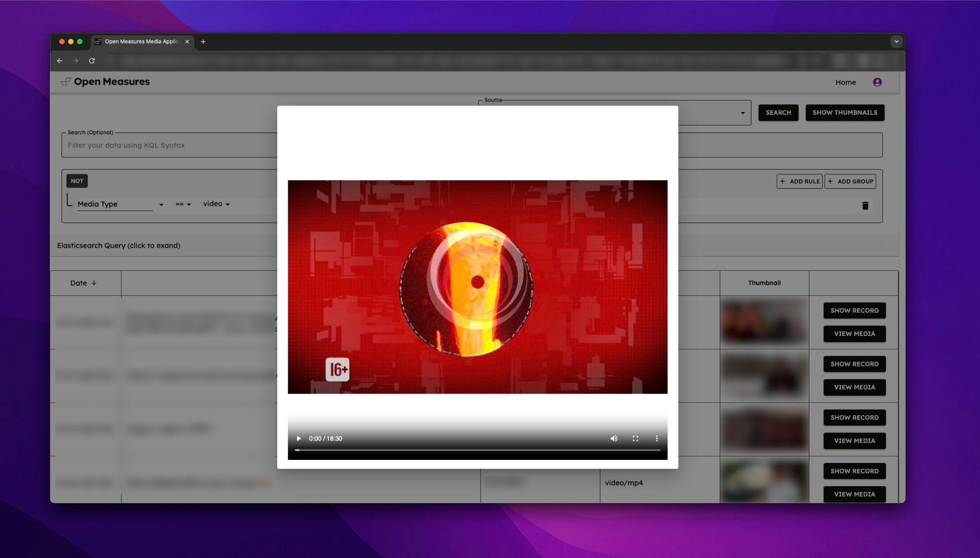Mute the video volume
Viewport: 980px width, 558px height.
(614, 439)
